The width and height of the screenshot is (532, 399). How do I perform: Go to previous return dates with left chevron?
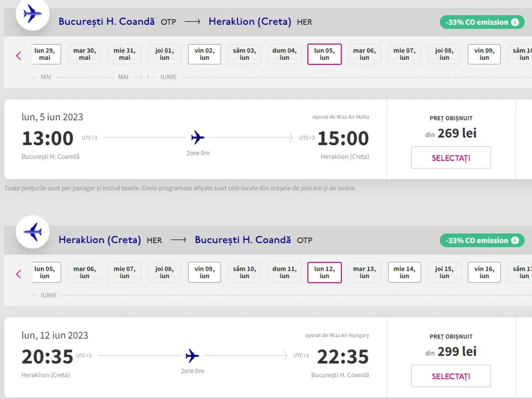coord(19,274)
